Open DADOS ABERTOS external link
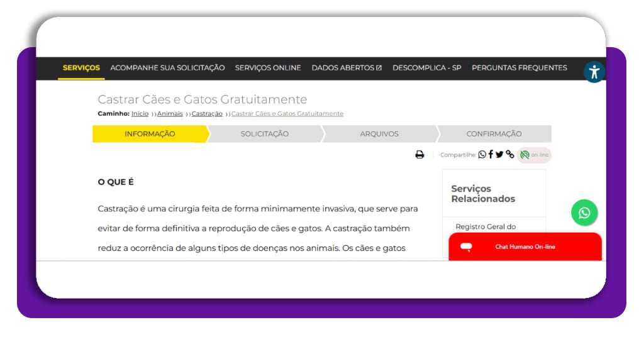 click(x=347, y=68)
